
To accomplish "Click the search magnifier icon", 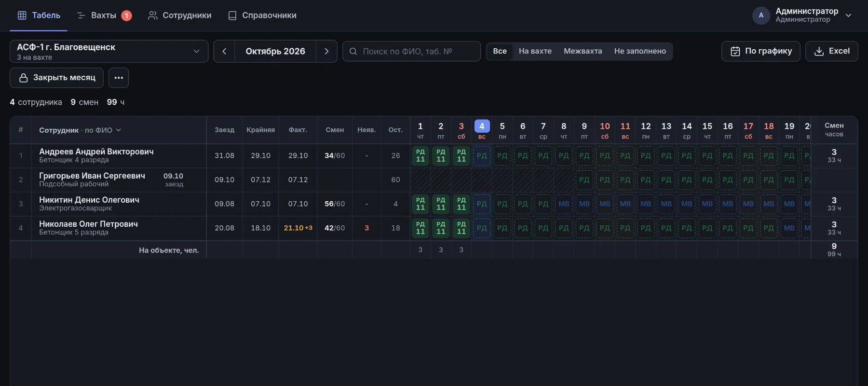I will click(x=353, y=51).
